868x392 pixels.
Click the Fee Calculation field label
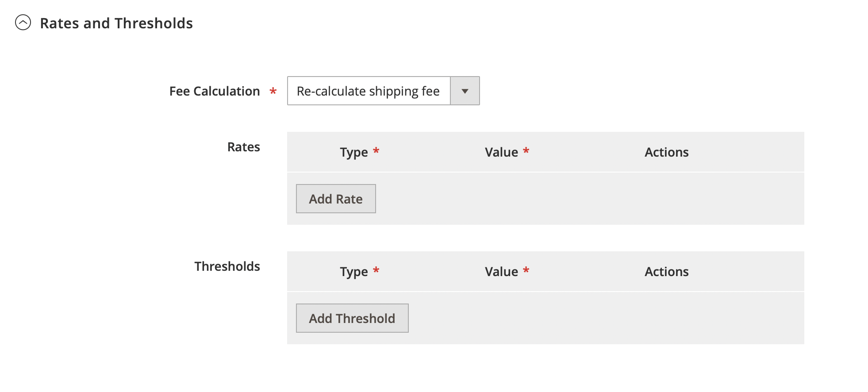[x=215, y=92]
